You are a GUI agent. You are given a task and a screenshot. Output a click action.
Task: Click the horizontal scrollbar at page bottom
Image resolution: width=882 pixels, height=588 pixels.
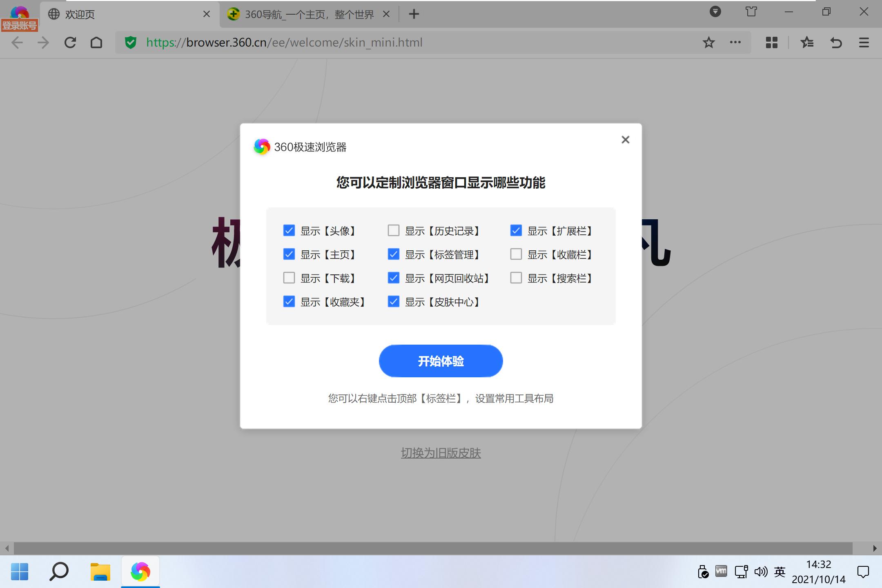click(x=433, y=548)
